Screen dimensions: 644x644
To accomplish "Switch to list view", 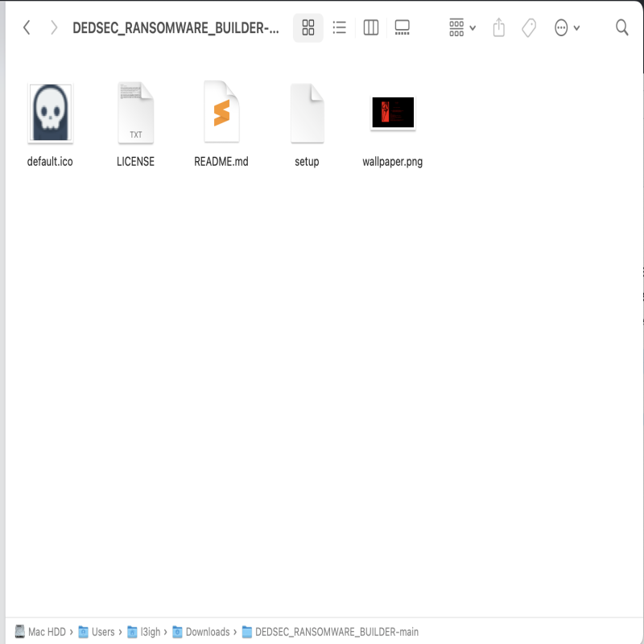I will (339, 27).
